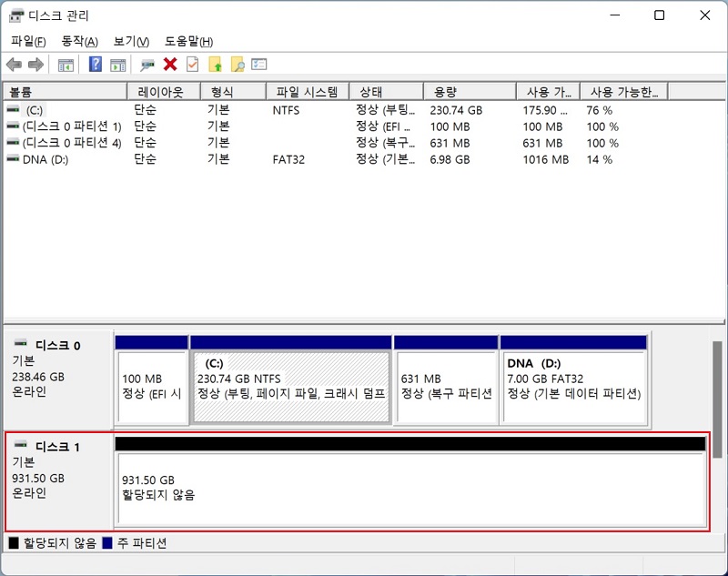Open the 보기(V) menu

130,41
